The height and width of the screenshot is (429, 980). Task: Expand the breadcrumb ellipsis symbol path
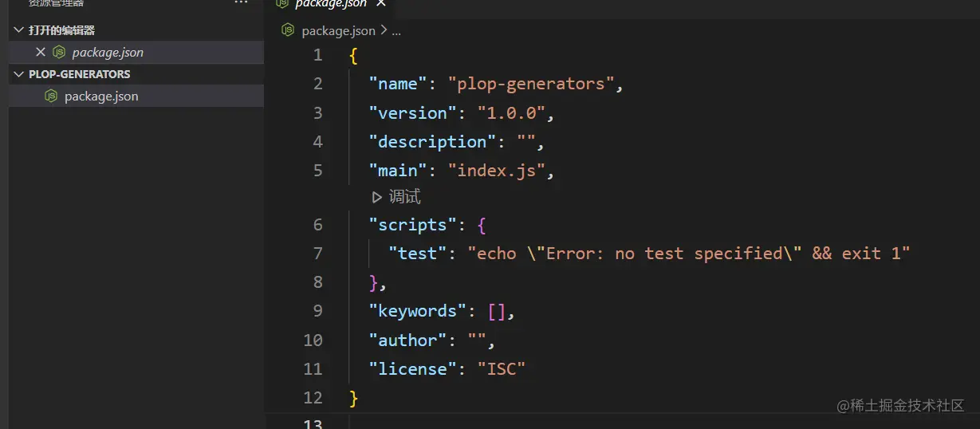coord(396,31)
